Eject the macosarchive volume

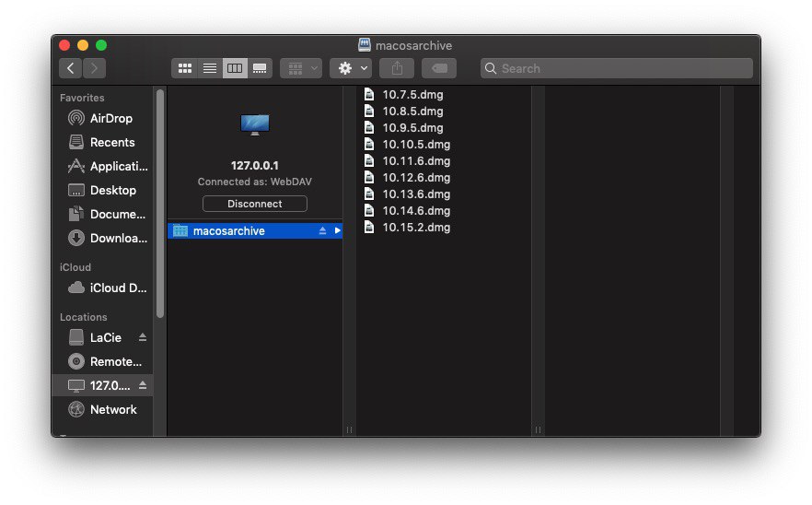(322, 230)
